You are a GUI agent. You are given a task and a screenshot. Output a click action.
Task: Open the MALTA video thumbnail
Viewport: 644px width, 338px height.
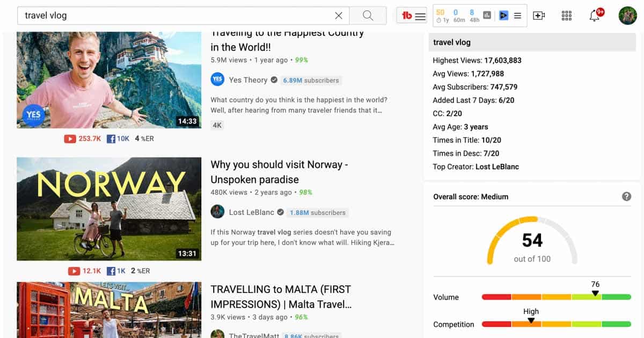pyautogui.click(x=109, y=310)
